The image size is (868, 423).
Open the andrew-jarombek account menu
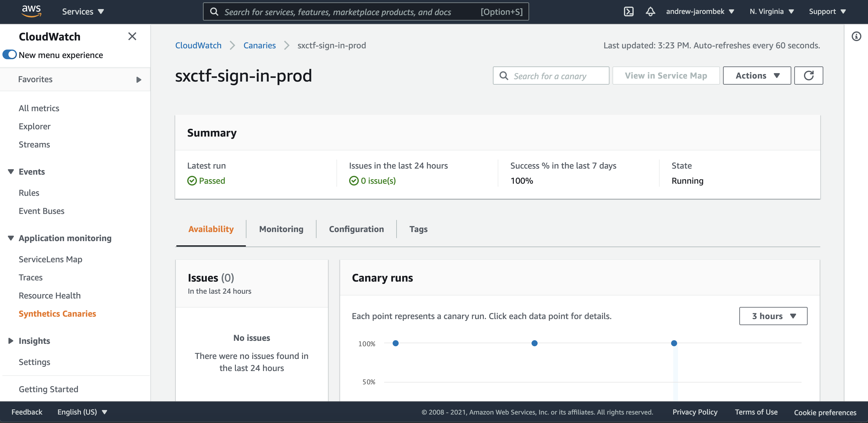click(700, 11)
